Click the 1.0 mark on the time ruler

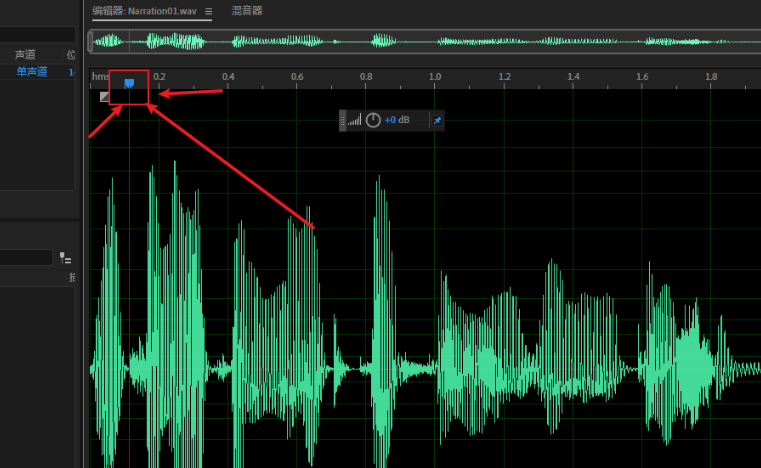point(435,77)
